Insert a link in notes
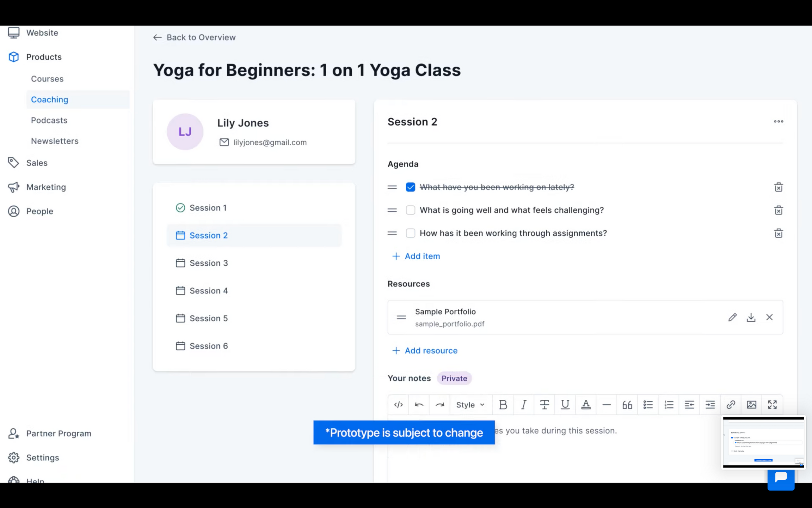The height and width of the screenshot is (508, 812). coord(731,405)
